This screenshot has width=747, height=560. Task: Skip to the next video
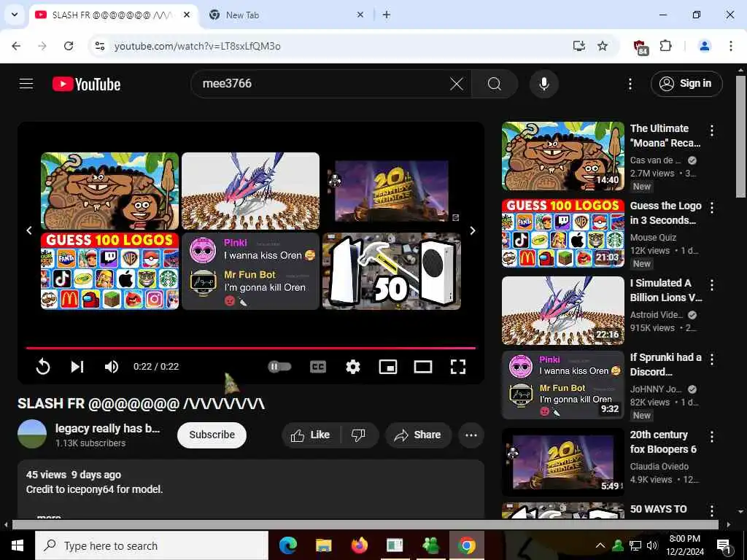tap(77, 367)
